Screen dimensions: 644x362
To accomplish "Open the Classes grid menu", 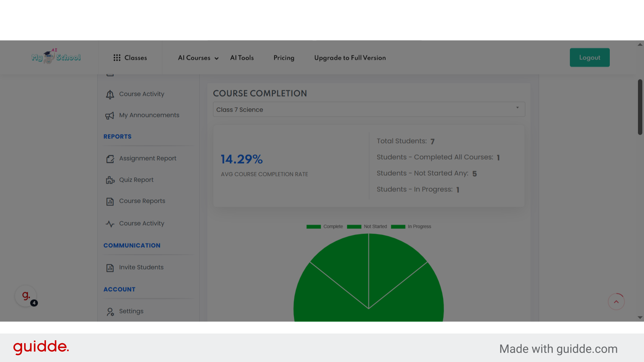I will point(130,58).
